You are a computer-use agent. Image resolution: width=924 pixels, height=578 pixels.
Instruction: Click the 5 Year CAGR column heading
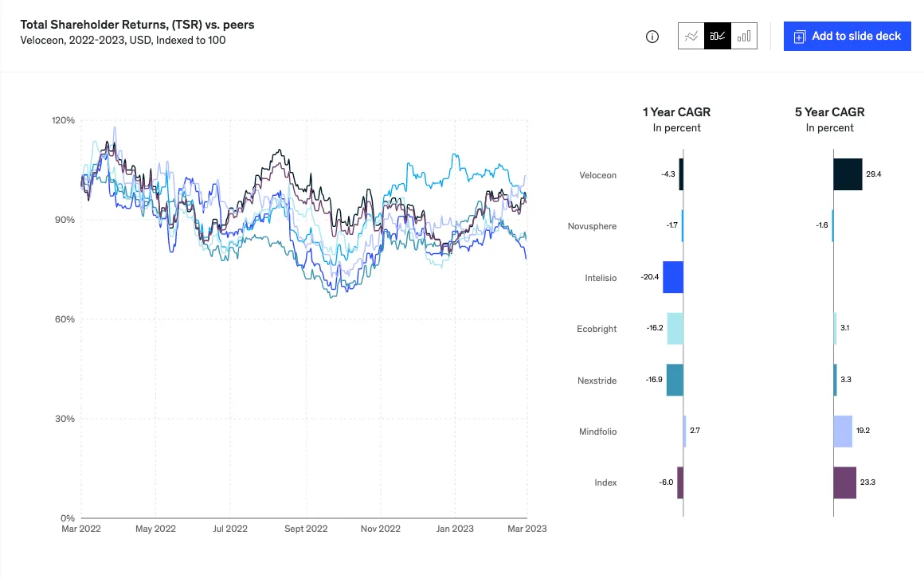[829, 112]
